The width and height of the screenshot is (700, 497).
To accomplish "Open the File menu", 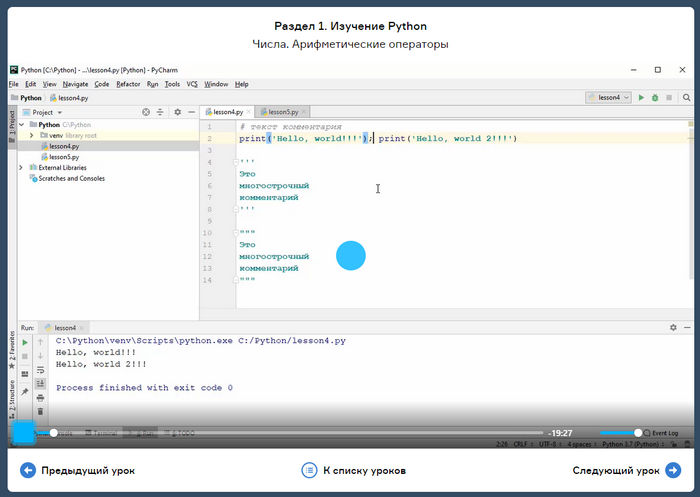I will 14,84.
